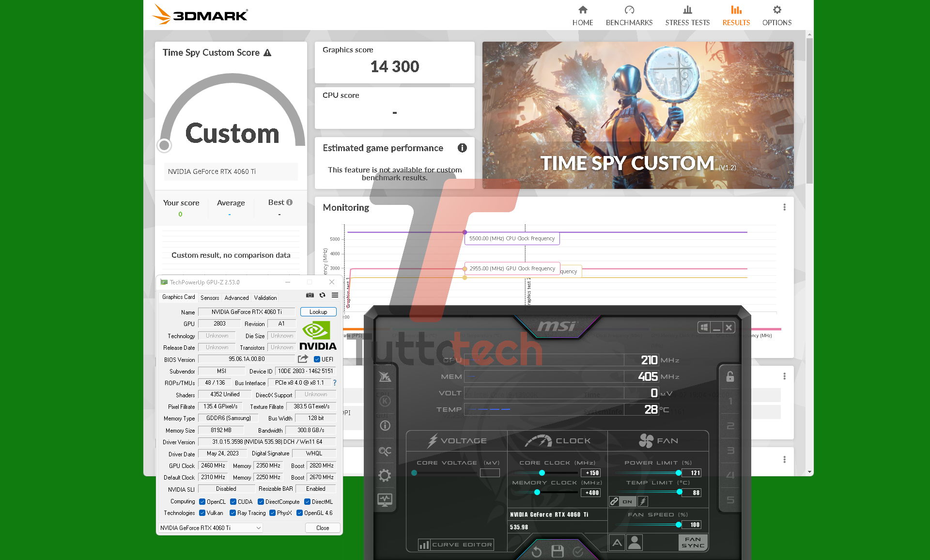Viewport: 930px width, 560px height.
Task: Click the Lookup button
Action: click(x=318, y=312)
